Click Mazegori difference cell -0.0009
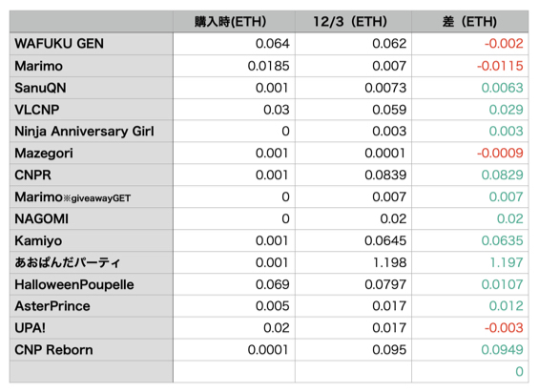539x392 pixels. (470, 153)
